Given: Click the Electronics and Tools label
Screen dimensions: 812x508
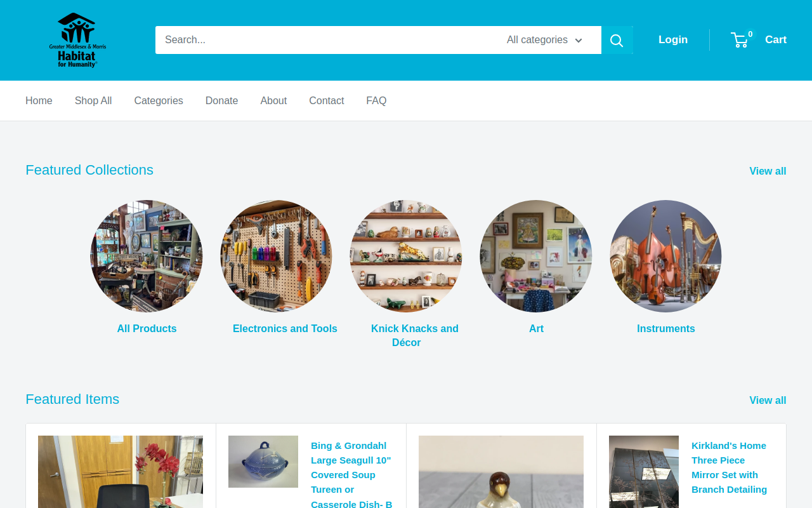Looking at the screenshot, I should tap(285, 328).
